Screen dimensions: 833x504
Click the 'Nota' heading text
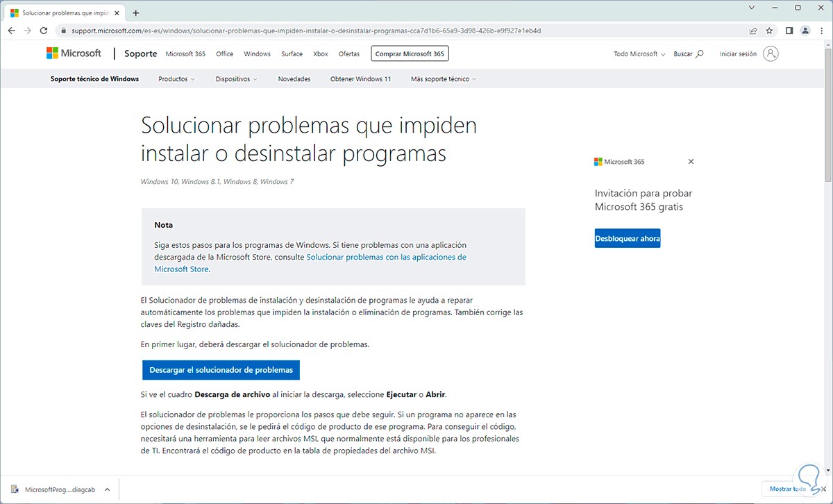164,225
